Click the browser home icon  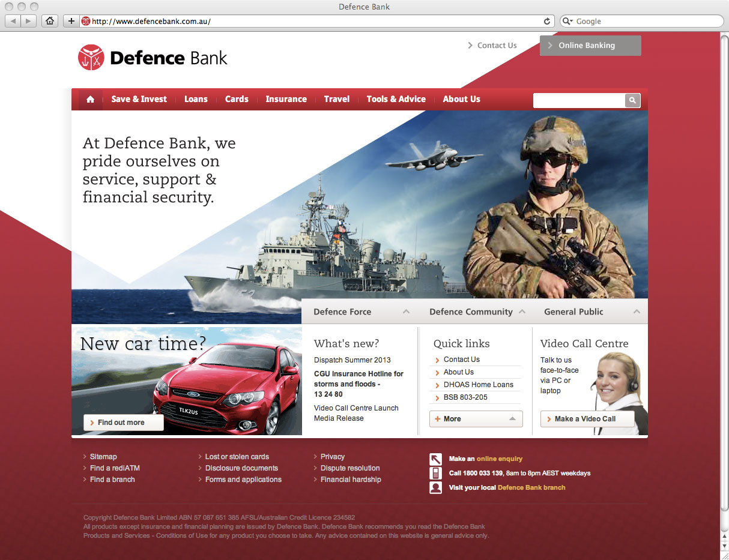[49, 20]
